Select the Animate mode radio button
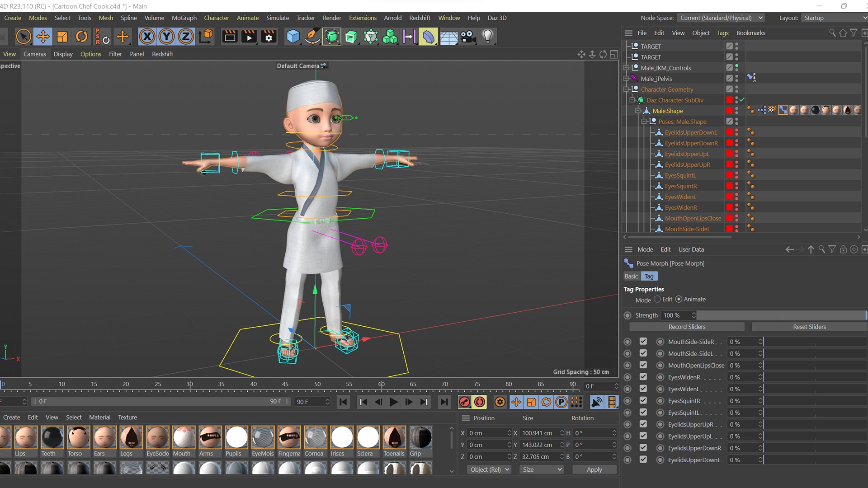Image resolution: width=868 pixels, height=488 pixels. [679, 299]
